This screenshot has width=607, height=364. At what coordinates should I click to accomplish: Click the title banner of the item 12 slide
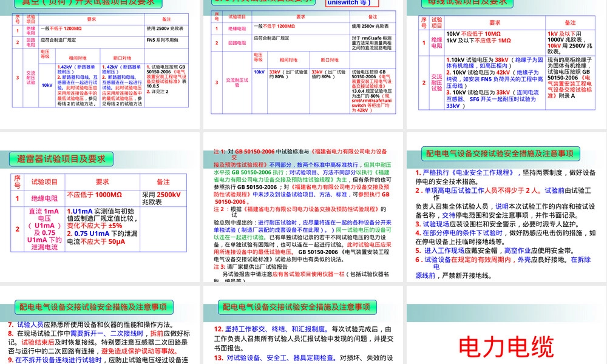(297, 307)
